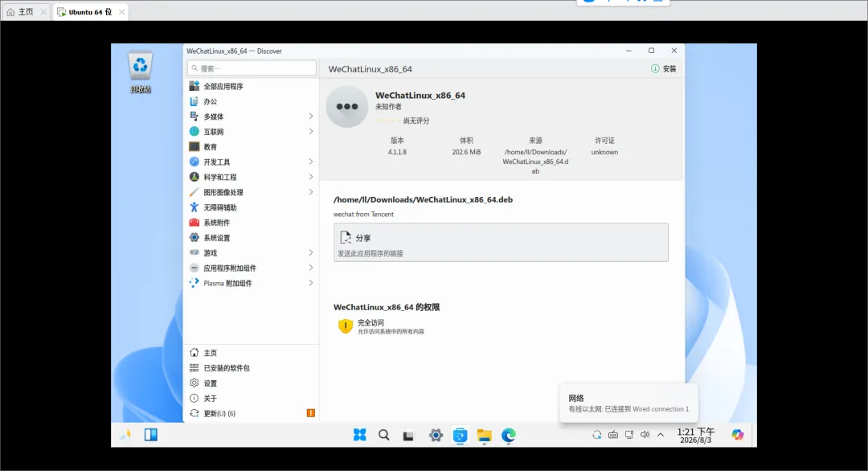Screen dimensions: 868x471
Task: Click the 202.6 MiB size value
Action: coord(466,152)
